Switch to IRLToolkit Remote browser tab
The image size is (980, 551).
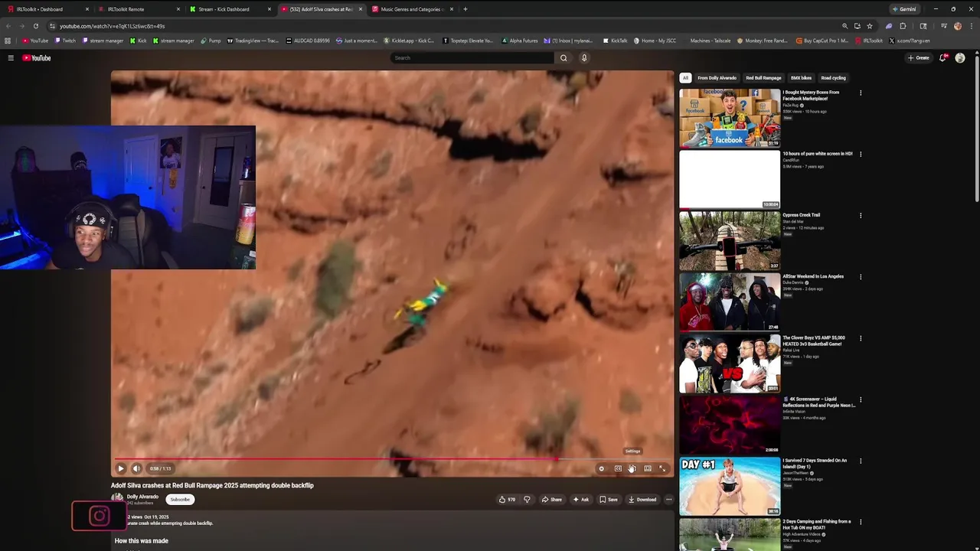coord(138,9)
